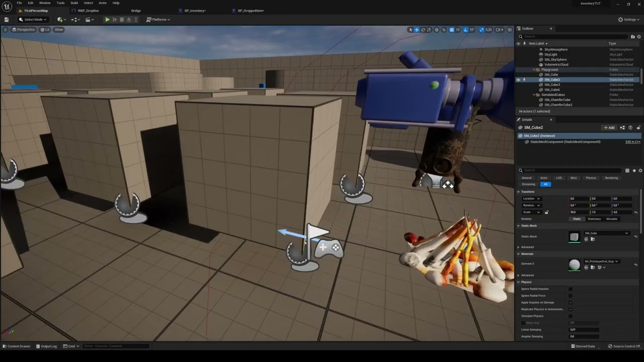Switch to the WBP_DropBox tab
The width and height of the screenshot is (644, 362).
[89, 11]
